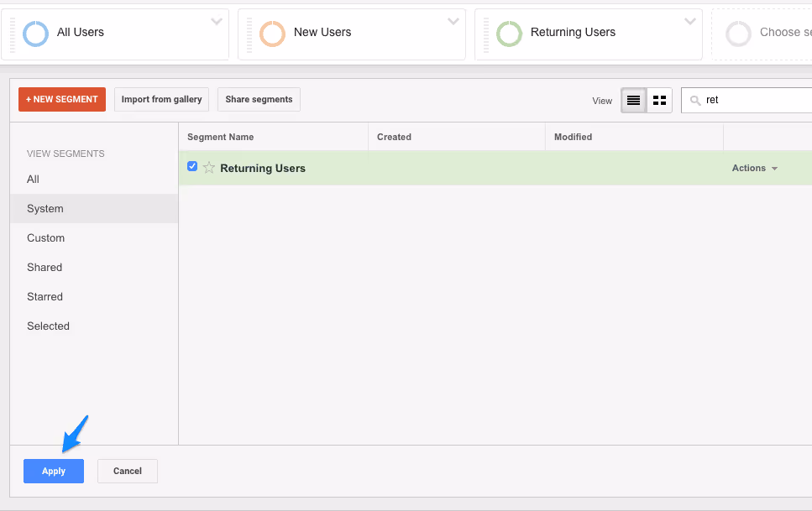Click inside the segment search field
Viewport: 812px width, 511px height.
click(x=747, y=100)
